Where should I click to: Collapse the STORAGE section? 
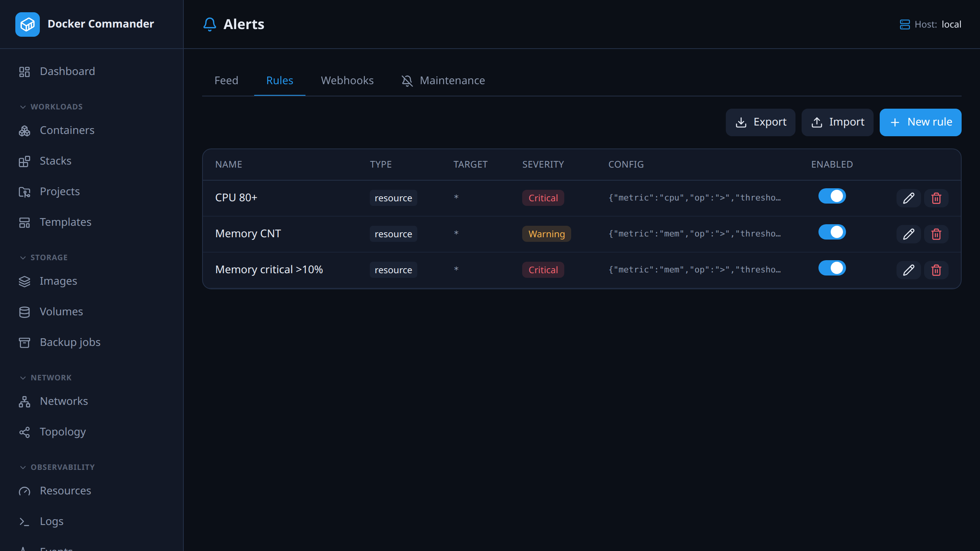pos(44,258)
